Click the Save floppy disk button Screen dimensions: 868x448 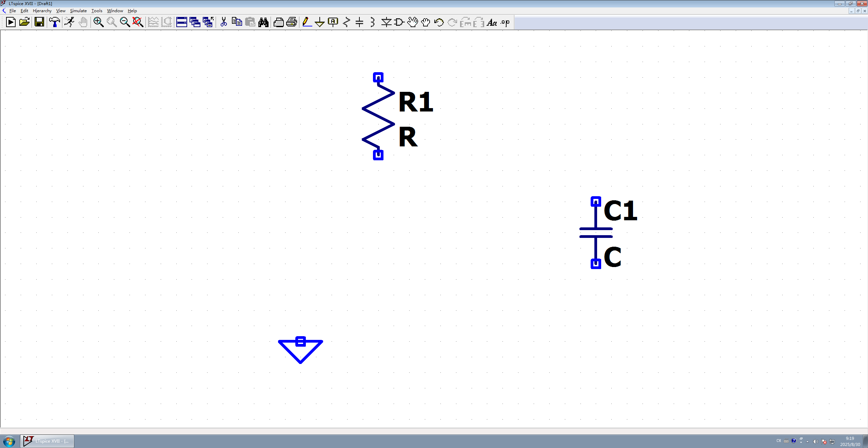(39, 22)
